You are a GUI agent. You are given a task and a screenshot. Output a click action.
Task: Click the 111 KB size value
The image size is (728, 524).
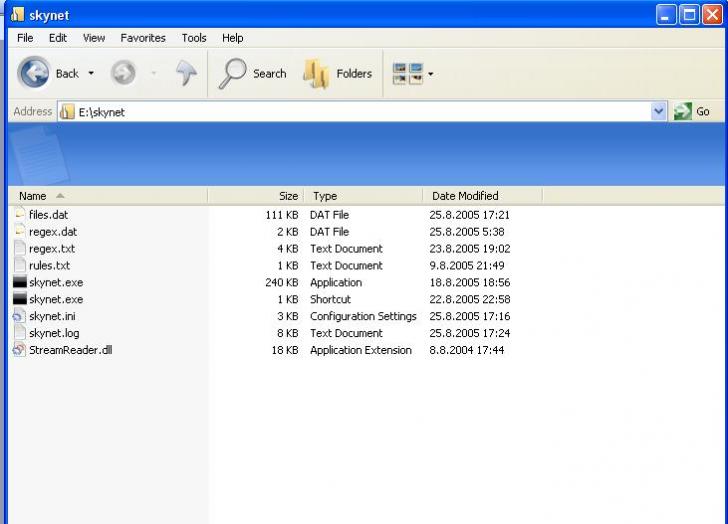click(282, 215)
